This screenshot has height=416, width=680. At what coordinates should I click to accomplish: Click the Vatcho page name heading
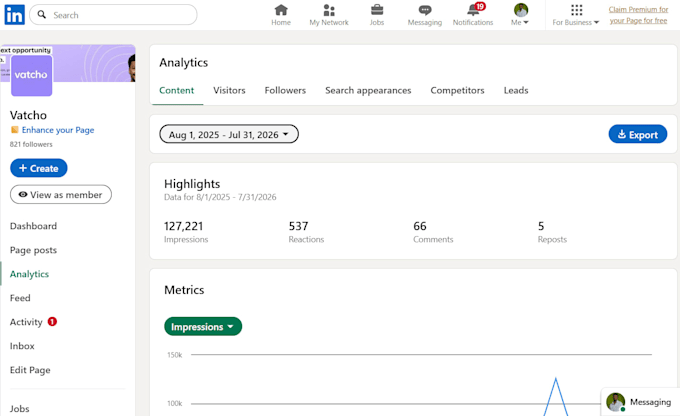pos(28,115)
